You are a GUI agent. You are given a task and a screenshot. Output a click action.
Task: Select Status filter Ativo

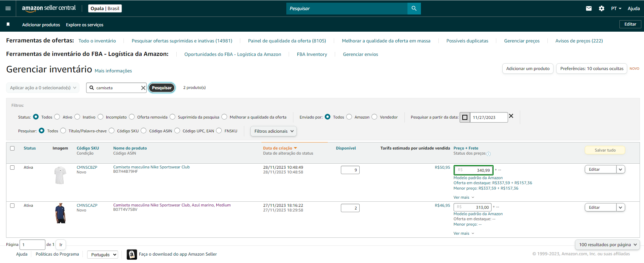(x=57, y=117)
